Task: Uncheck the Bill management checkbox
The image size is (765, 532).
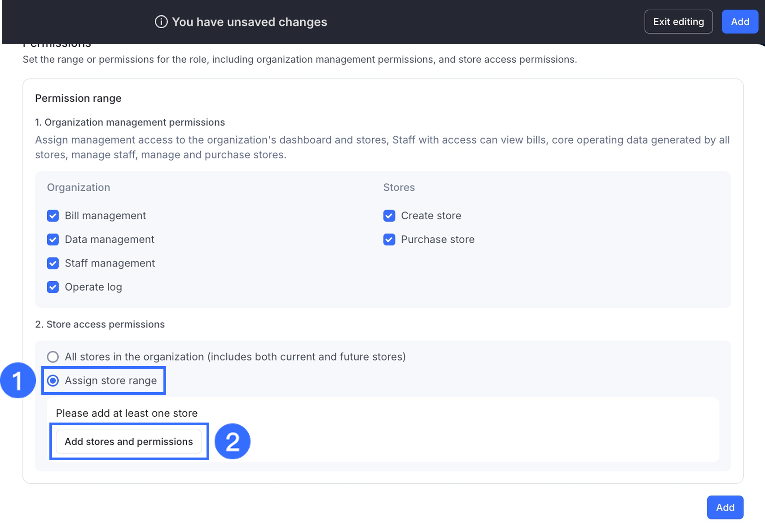Action: [53, 216]
